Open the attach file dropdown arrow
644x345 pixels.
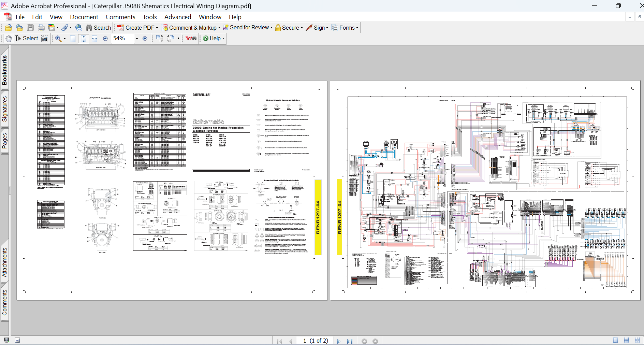tap(71, 28)
